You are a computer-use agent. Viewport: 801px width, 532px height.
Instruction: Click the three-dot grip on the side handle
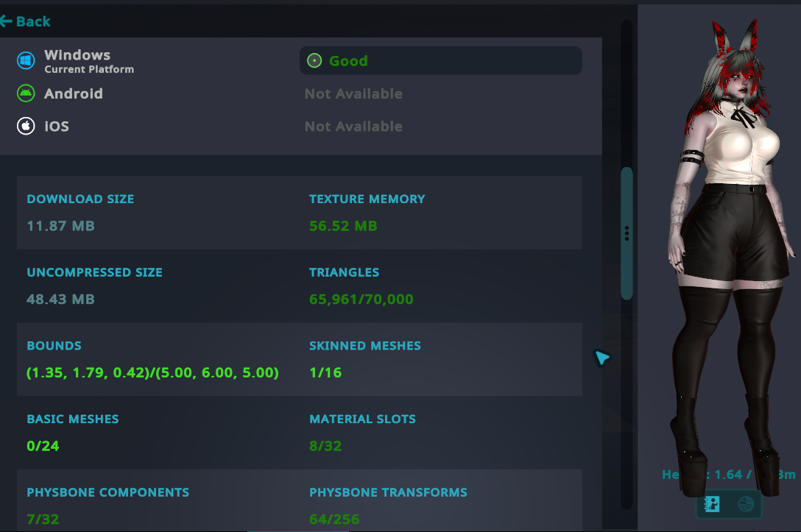click(627, 233)
